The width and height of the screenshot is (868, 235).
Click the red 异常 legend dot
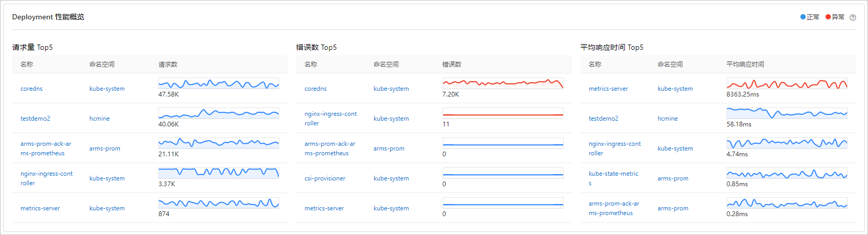(x=828, y=17)
